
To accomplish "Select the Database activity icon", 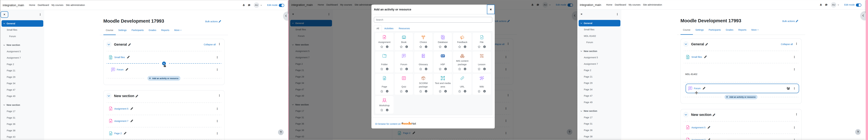I will point(443,37).
